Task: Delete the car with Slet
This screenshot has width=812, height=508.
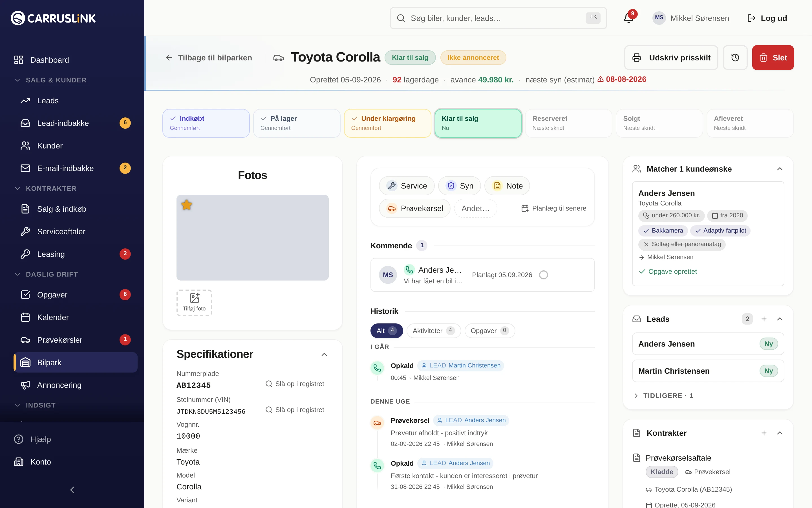Action: [773, 58]
